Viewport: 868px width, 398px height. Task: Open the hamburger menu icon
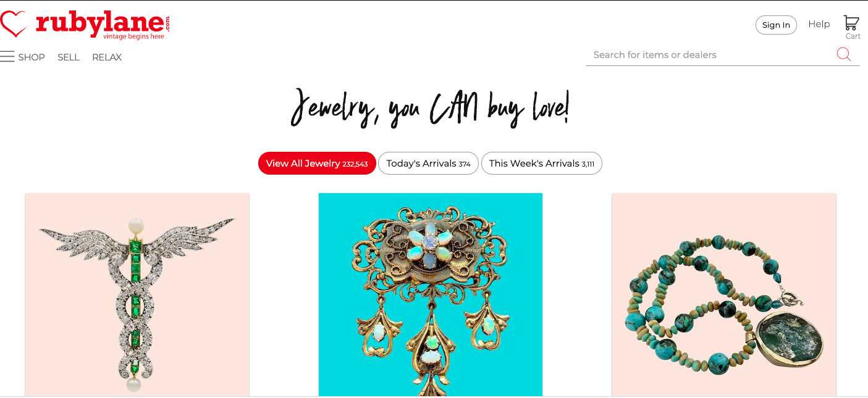click(x=7, y=57)
